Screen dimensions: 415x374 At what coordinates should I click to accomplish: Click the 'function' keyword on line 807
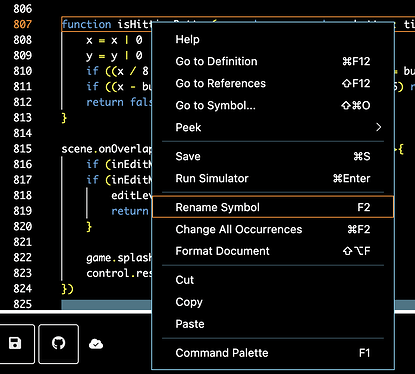(87, 24)
